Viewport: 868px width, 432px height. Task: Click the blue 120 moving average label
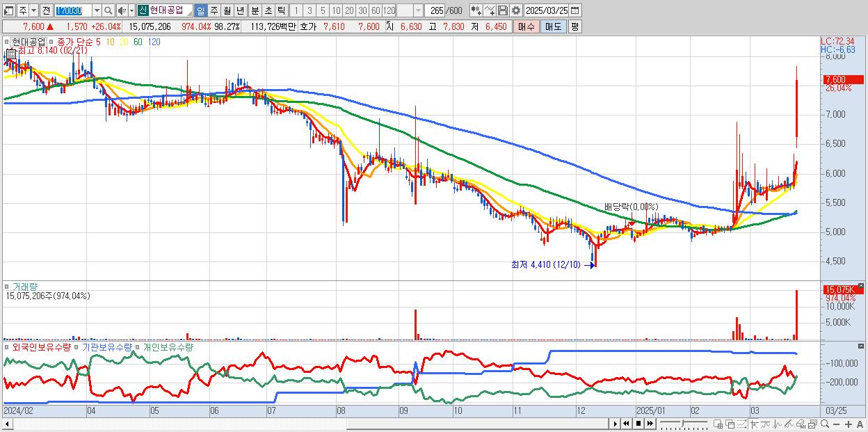[x=154, y=42]
